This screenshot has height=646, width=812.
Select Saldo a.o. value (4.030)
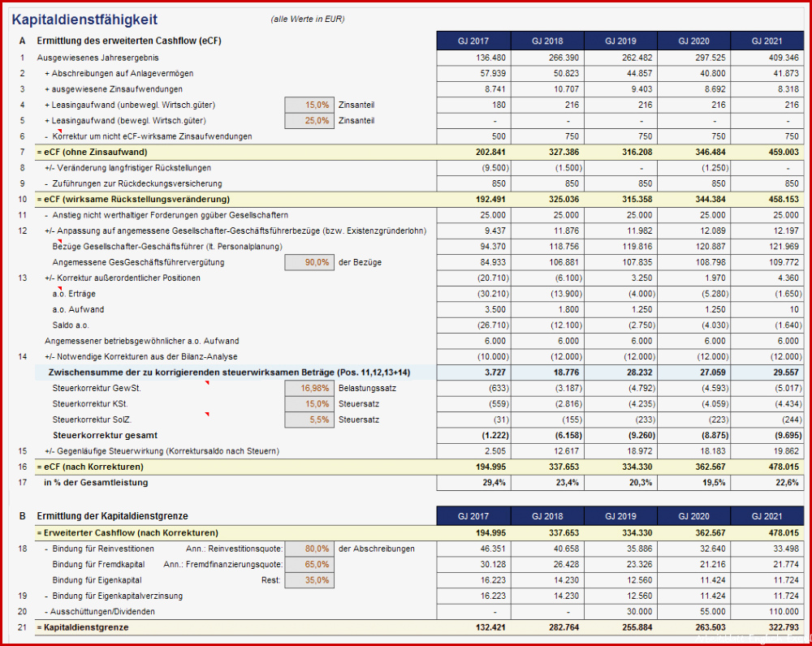[694, 325]
